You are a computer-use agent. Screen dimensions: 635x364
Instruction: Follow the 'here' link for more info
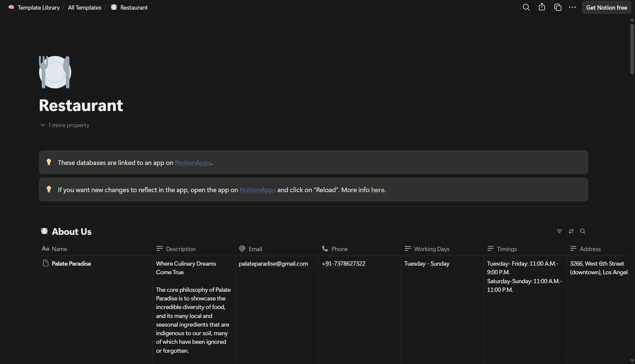tap(378, 190)
